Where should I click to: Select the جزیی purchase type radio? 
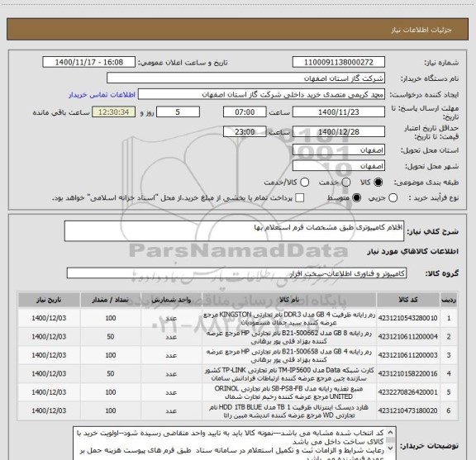(393, 198)
